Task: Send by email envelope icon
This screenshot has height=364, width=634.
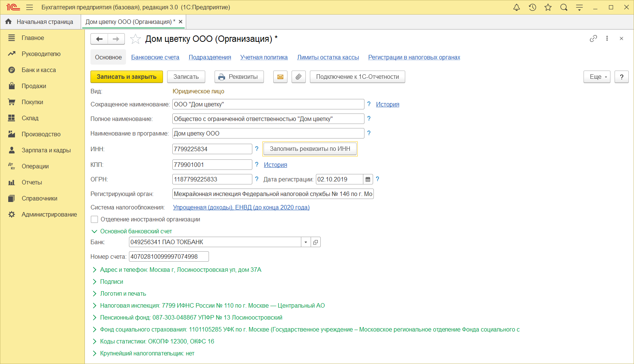Action: [x=280, y=77]
